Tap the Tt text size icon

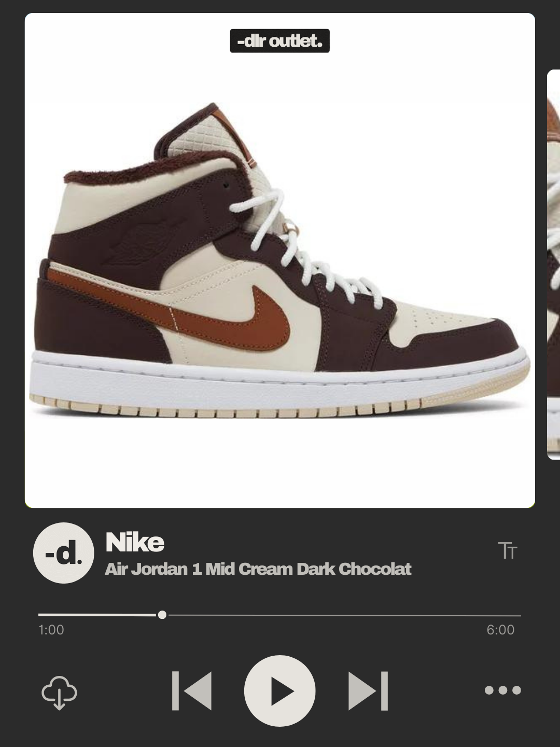tap(508, 550)
